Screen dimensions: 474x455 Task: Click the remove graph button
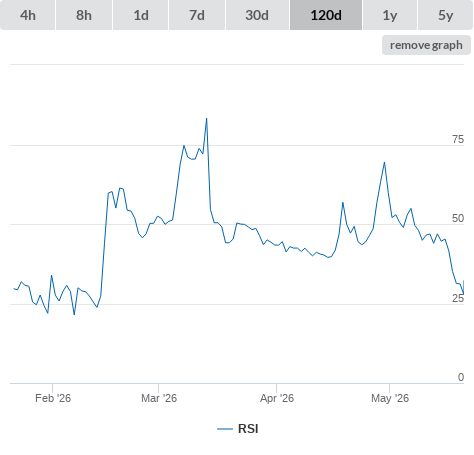click(x=426, y=45)
